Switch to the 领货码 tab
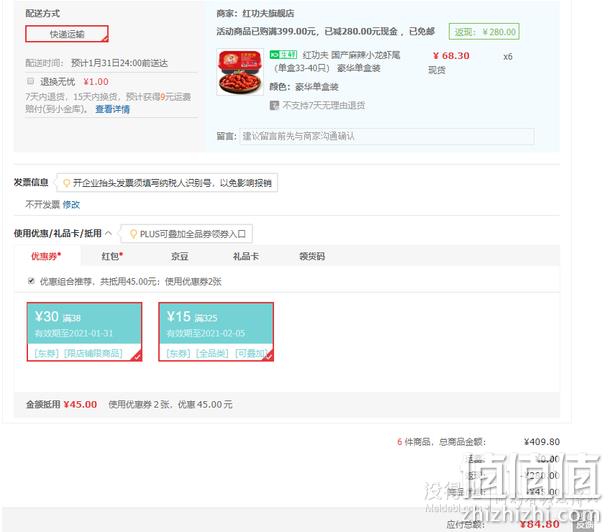The image size is (610, 532). (312, 256)
